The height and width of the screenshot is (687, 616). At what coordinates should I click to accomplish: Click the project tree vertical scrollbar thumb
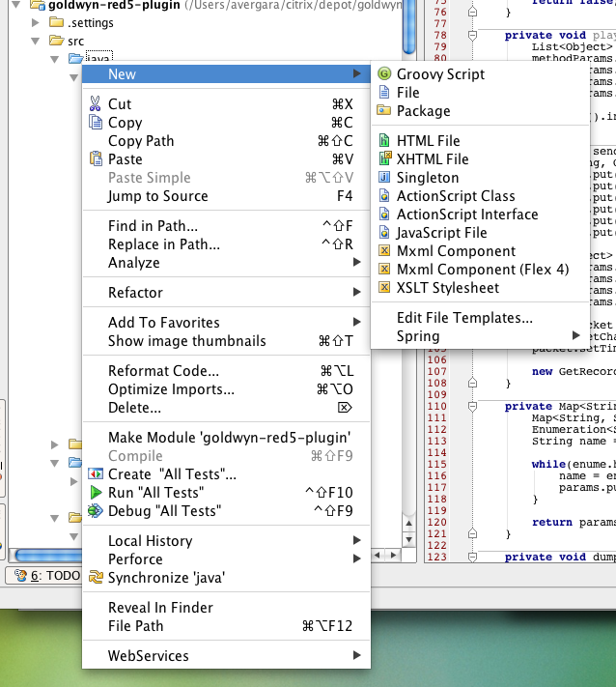click(x=409, y=27)
